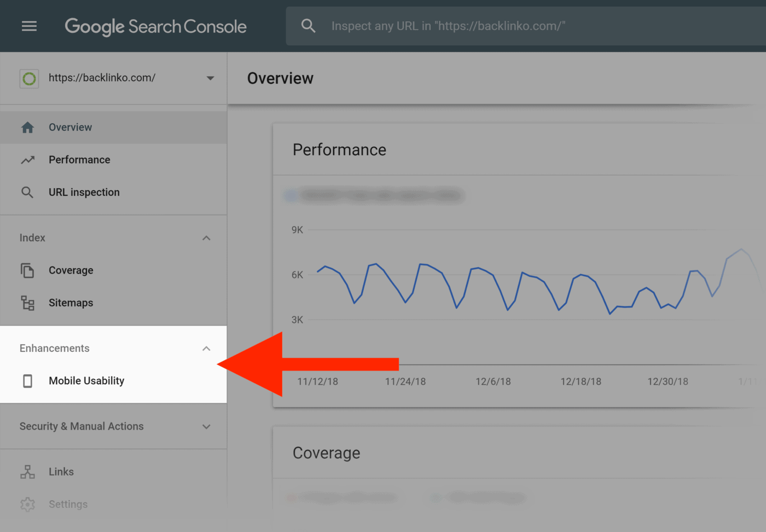Expand Security & Manual Actions chevron
766x532 pixels.
(206, 426)
